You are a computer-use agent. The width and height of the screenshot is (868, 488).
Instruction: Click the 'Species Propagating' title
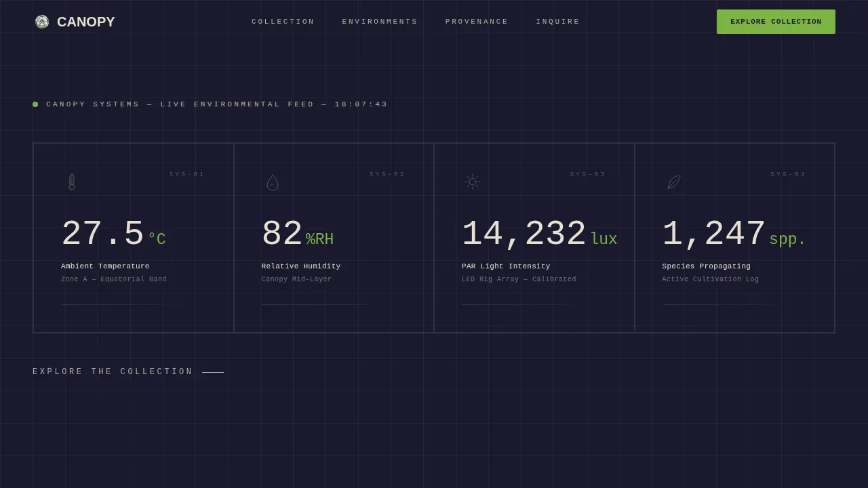tap(707, 266)
